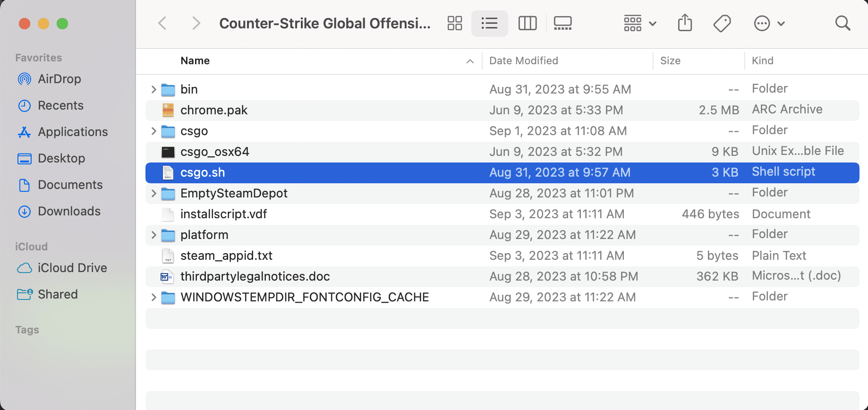Sort by Date Modified column header

523,60
